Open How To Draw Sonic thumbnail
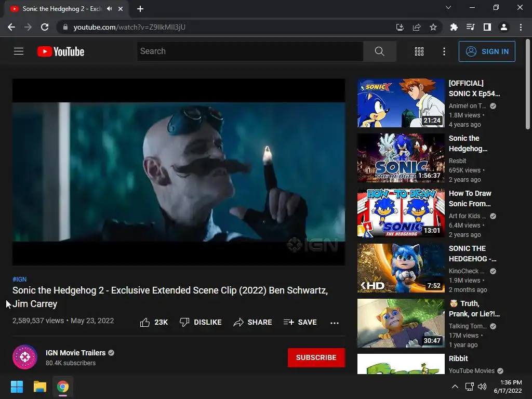The width and height of the screenshot is (532, 399). pyautogui.click(x=401, y=212)
